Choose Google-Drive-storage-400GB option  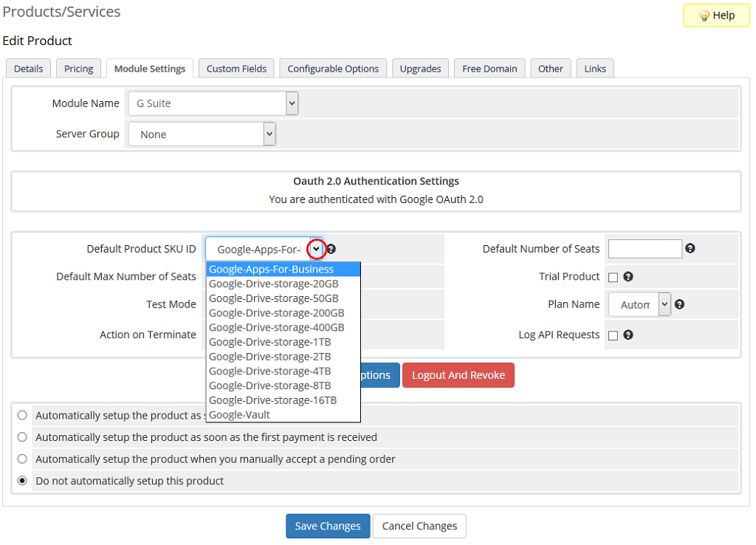283,327
